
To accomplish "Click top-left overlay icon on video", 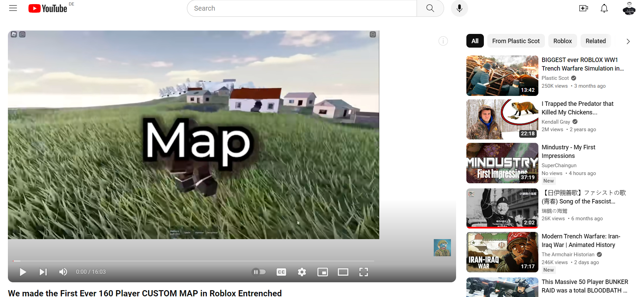I will pyautogui.click(x=14, y=34).
